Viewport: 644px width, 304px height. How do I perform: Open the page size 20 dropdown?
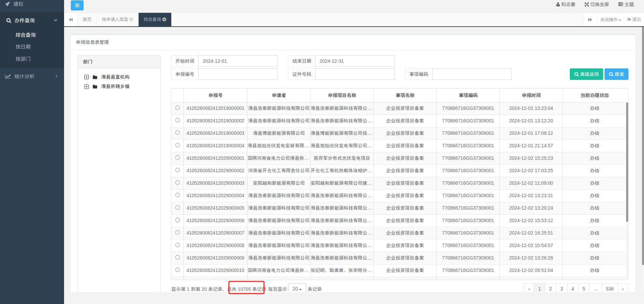[297, 289]
